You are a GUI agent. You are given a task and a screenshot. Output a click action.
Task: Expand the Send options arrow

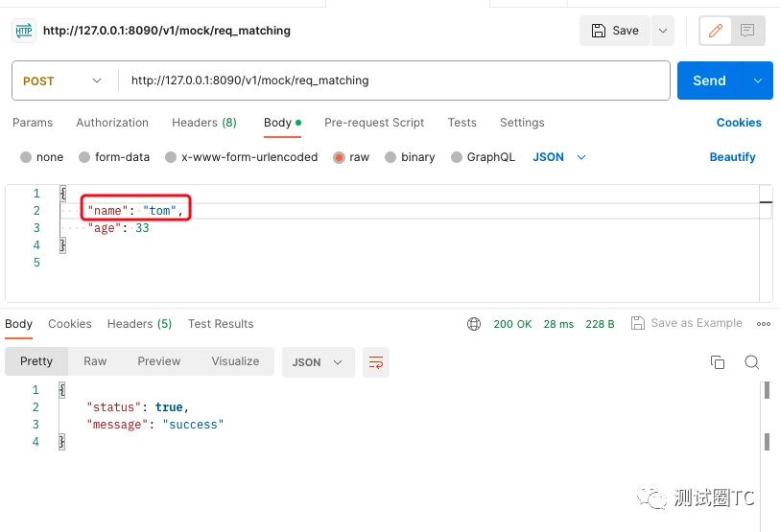tap(758, 81)
